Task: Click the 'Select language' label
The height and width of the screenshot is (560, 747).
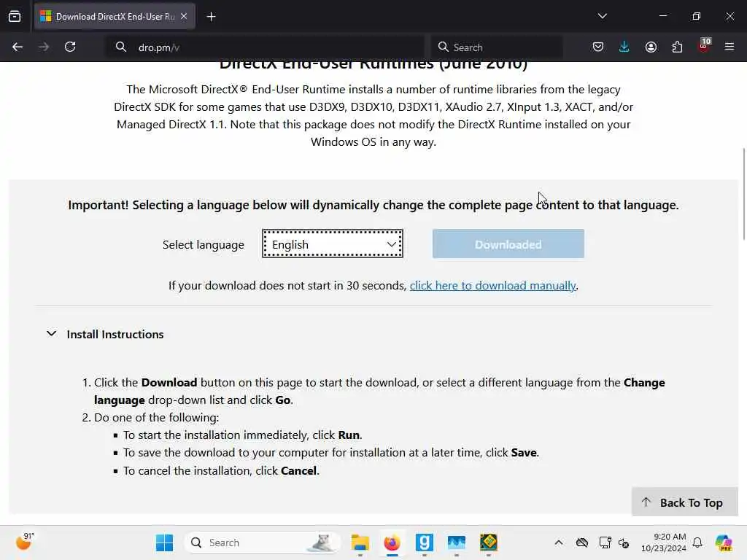Action: point(203,244)
